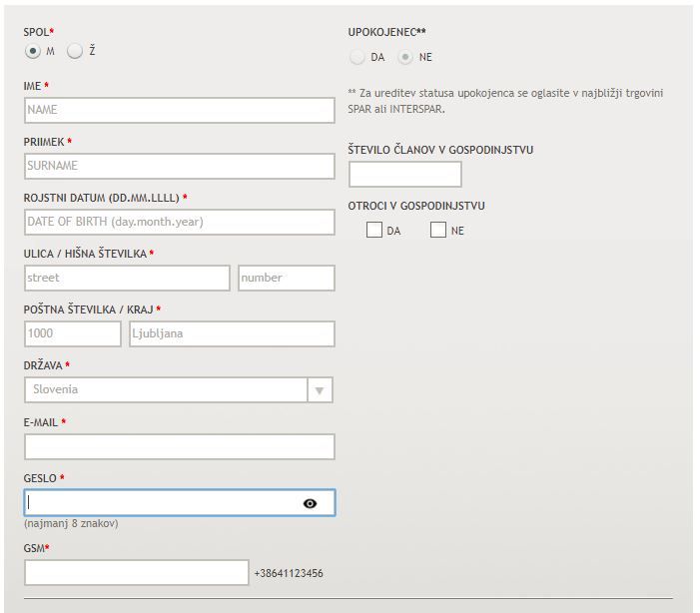Focus the GSM phone number field
The width and height of the screenshot is (700, 613).
coord(136,572)
